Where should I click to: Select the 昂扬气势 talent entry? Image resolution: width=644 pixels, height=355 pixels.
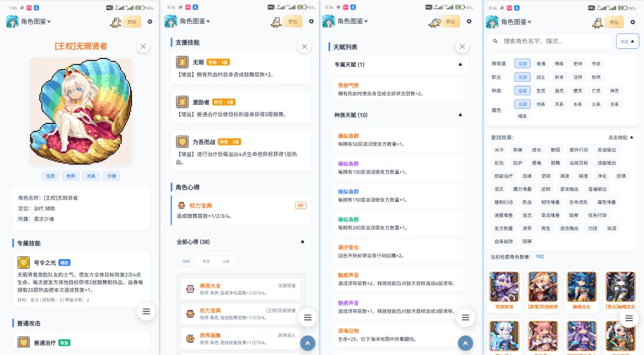pyautogui.click(x=398, y=89)
